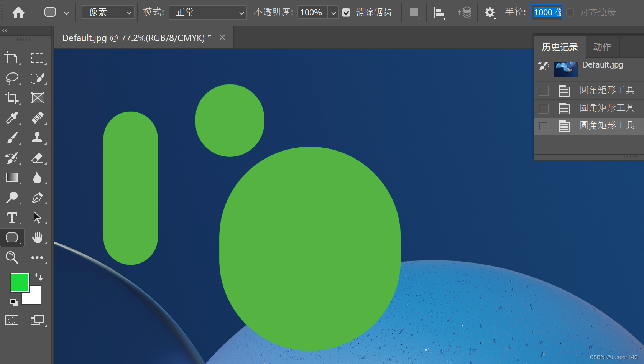Screen dimensions: 644x364
Task: Open path alignment options
Action: click(x=439, y=13)
